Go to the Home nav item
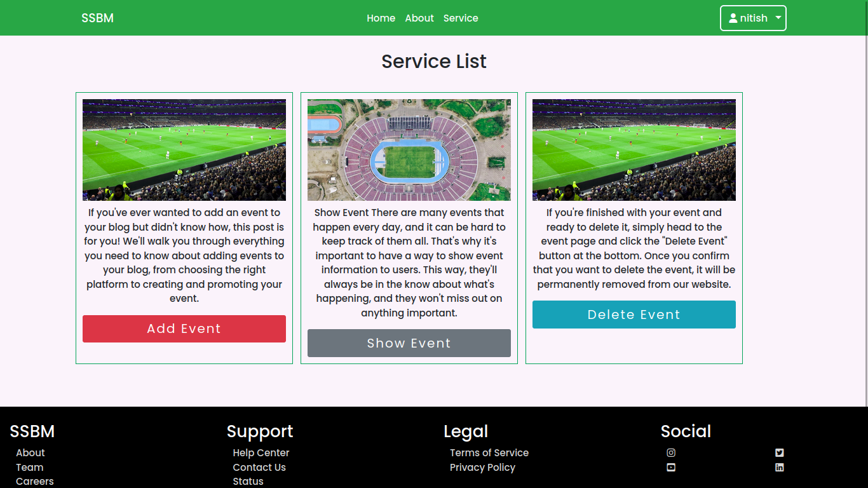Viewport: 868px width, 488px height. pyautogui.click(x=381, y=18)
